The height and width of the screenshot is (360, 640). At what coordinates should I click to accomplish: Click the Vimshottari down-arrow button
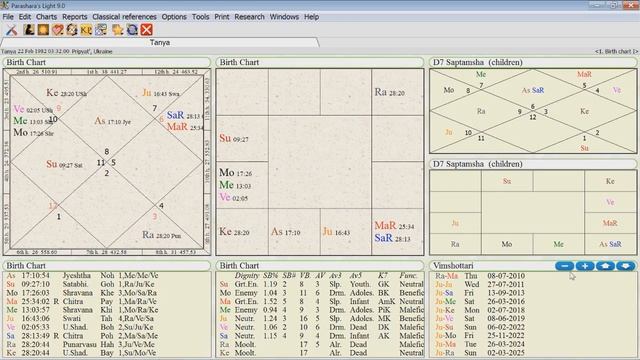(626, 266)
